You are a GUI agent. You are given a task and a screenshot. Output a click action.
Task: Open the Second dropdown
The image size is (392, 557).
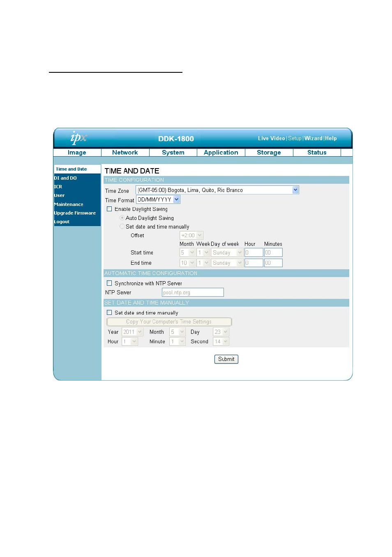tap(221, 342)
